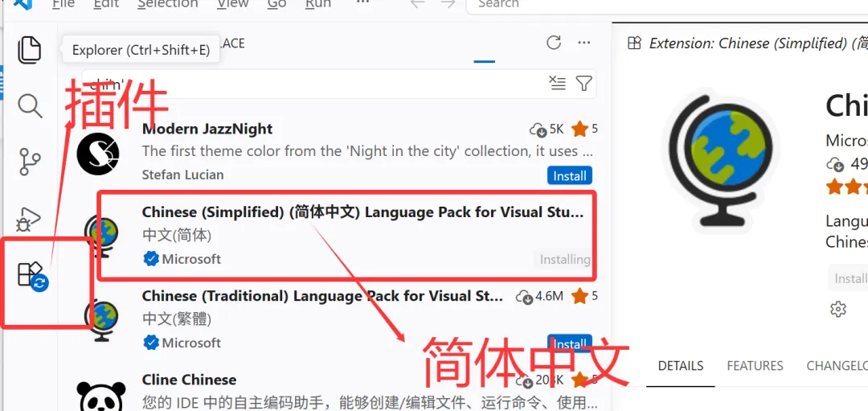The image size is (868, 411).
Task: Go forward using navigation arrow
Action: click(448, 4)
